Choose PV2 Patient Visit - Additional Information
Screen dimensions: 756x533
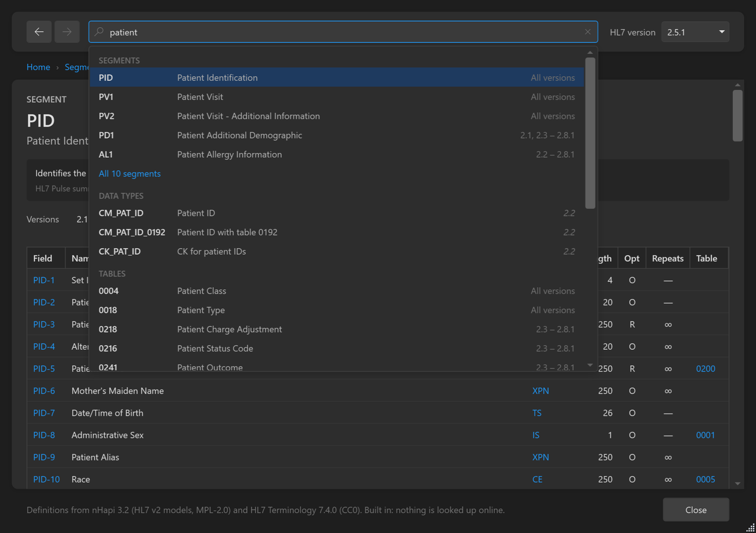[x=337, y=116]
